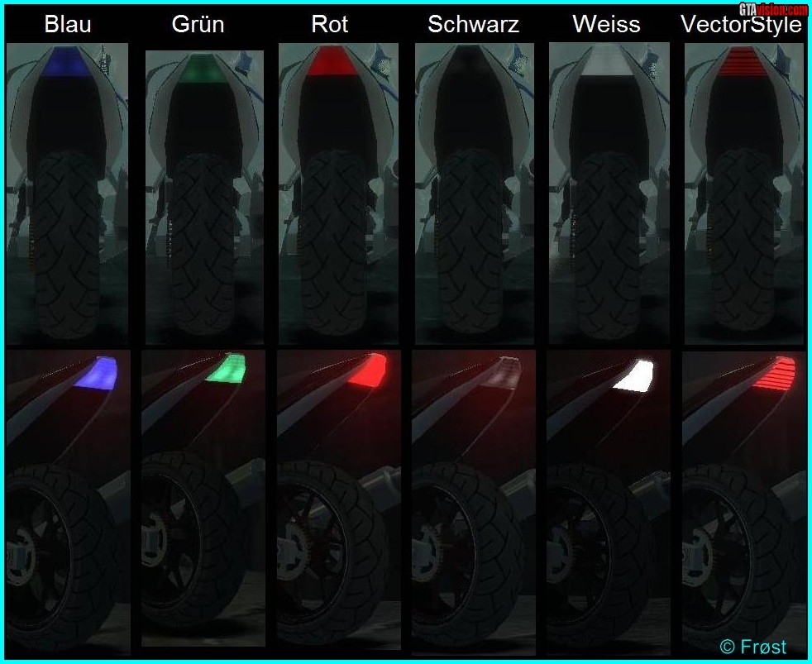
Task: Click the Weiss column label
Action: point(606,24)
